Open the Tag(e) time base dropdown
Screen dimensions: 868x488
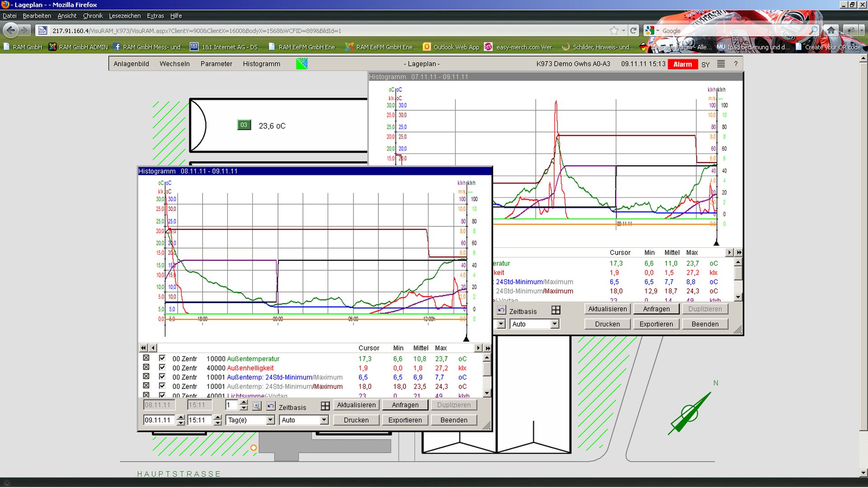[x=269, y=420]
